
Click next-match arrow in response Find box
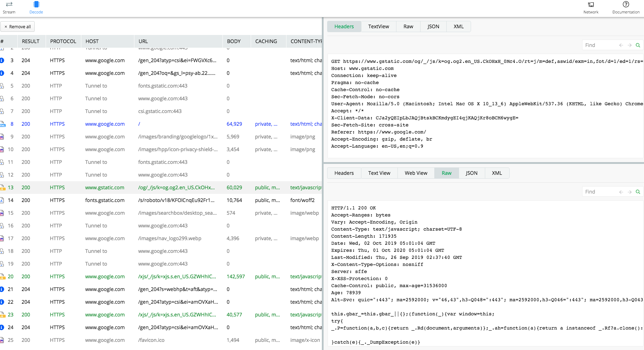click(x=630, y=192)
